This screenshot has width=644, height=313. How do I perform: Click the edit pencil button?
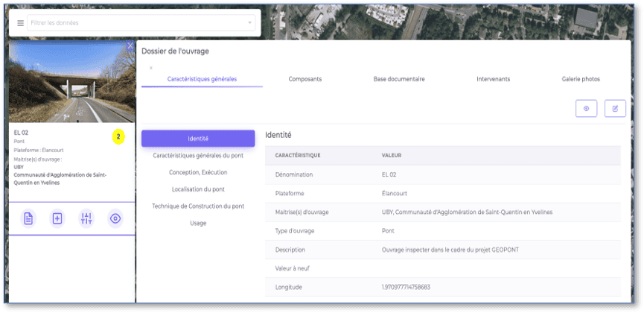click(x=615, y=109)
